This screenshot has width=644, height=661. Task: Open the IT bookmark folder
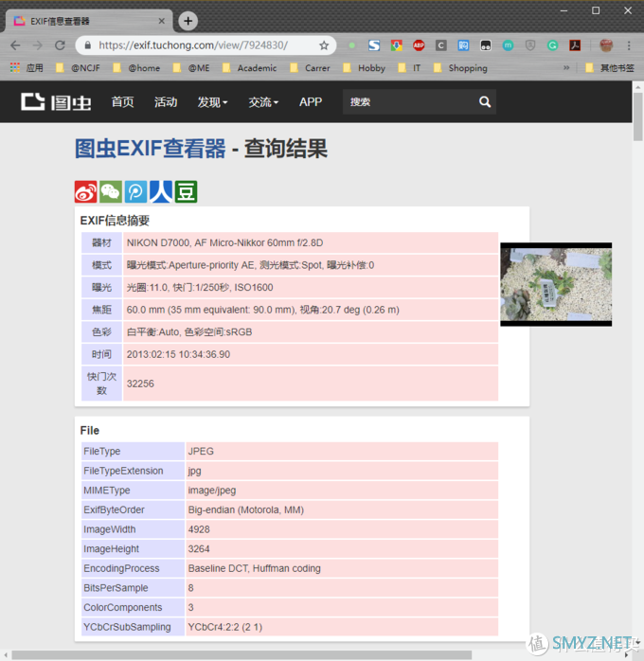point(410,68)
